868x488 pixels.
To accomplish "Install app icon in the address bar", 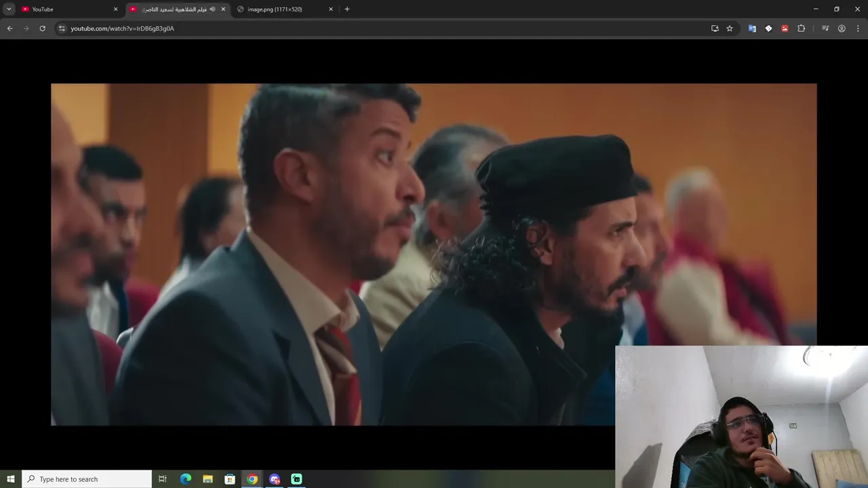I will pyautogui.click(x=715, y=28).
